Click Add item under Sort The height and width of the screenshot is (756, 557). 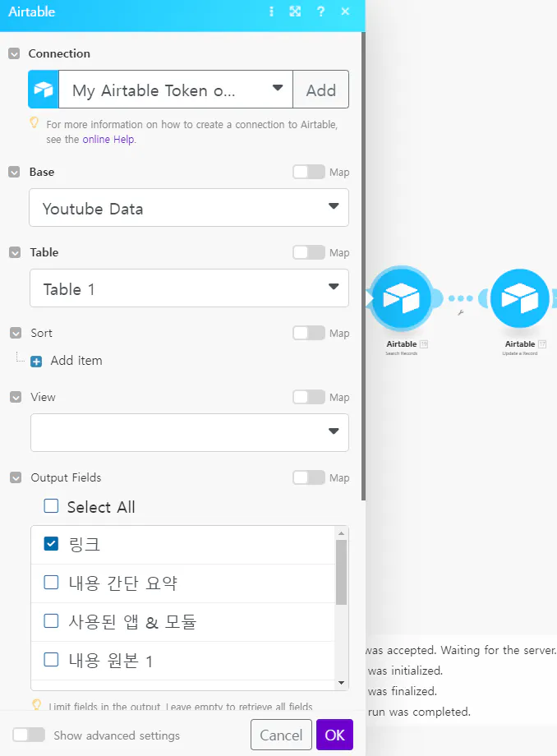pos(76,361)
